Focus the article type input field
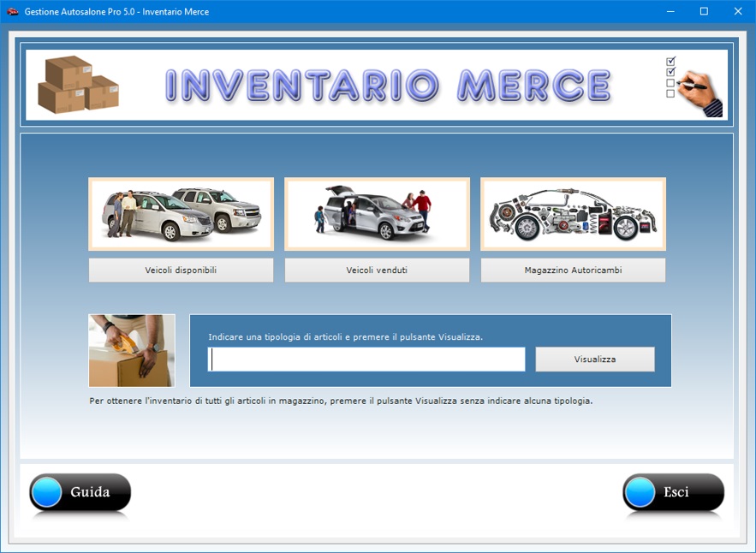Screen dimensions: 756x553 366,360
